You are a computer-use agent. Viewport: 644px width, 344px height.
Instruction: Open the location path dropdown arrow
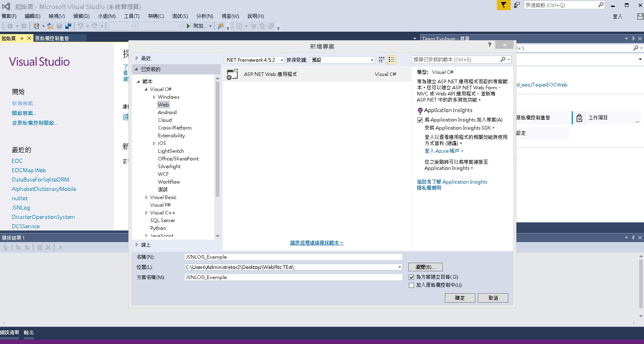(x=400, y=267)
